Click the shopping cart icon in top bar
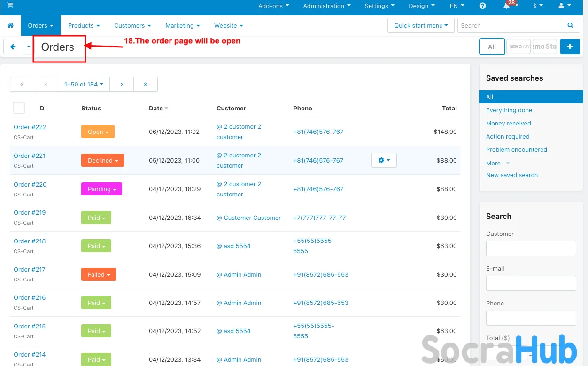This screenshot has width=588, height=366. (x=10, y=5)
